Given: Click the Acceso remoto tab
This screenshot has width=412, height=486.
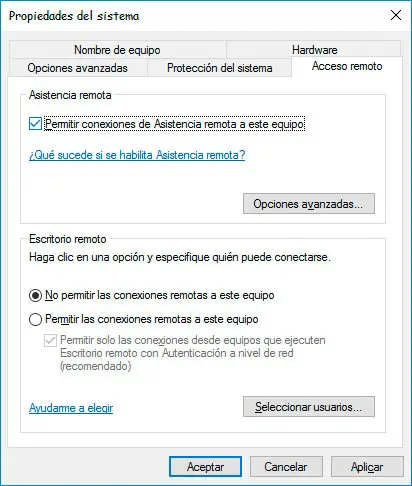Looking at the screenshot, I should [347, 66].
